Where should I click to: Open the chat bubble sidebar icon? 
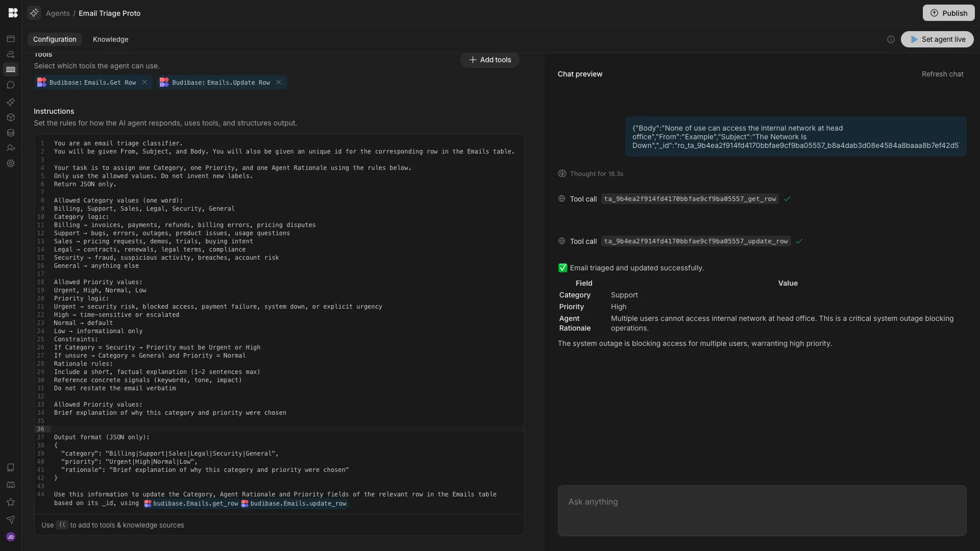pyautogui.click(x=11, y=85)
